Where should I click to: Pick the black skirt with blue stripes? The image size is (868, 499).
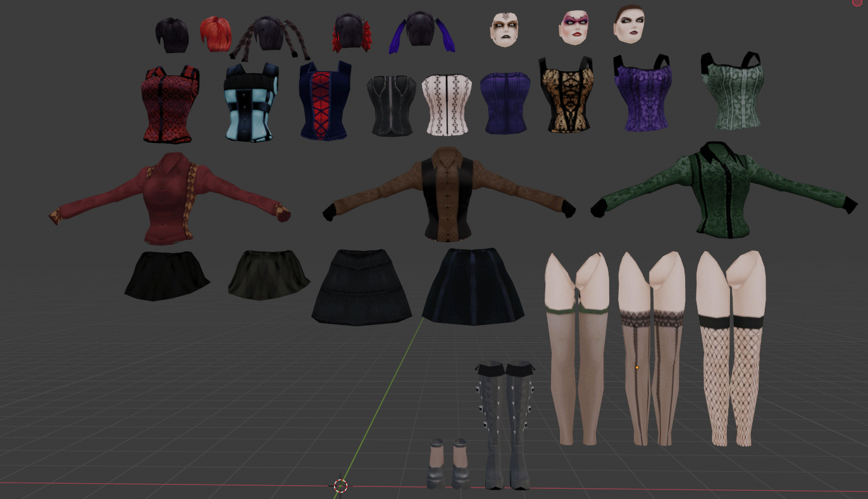pyautogui.click(x=473, y=288)
